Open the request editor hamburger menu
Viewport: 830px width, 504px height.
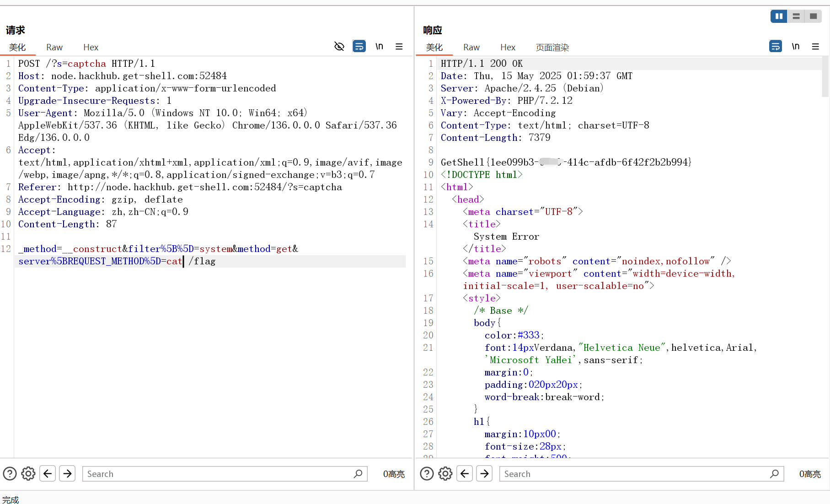click(x=399, y=46)
